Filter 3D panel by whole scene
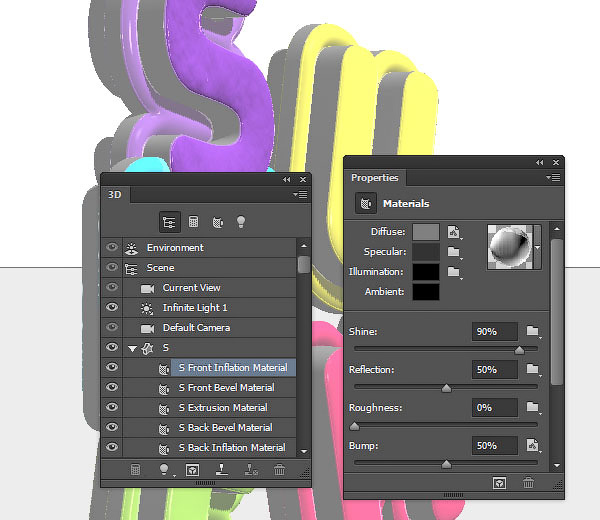Image resolution: width=600 pixels, height=520 pixels. 170,222
